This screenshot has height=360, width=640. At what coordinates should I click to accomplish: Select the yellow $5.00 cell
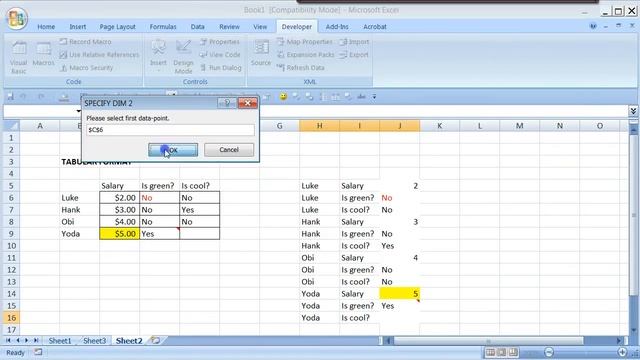pos(120,234)
